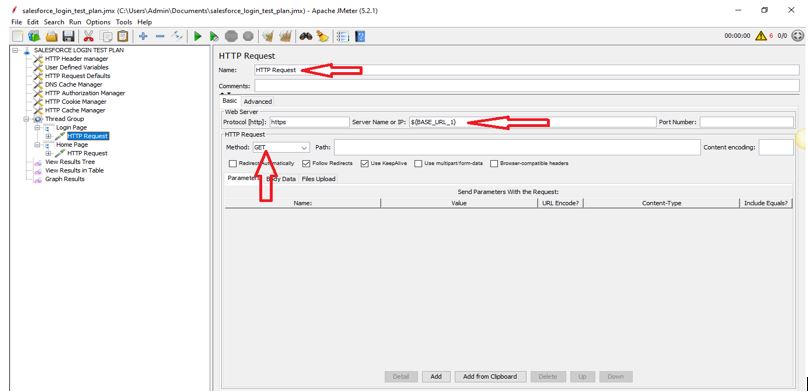Switch to the Body Data tab
The width and height of the screenshot is (808, 392).
(281, 179)
